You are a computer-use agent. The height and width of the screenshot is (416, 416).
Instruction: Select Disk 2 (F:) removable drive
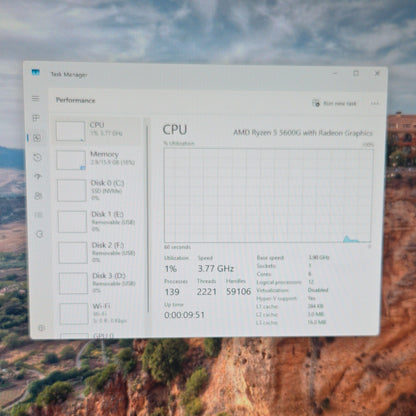100,252
